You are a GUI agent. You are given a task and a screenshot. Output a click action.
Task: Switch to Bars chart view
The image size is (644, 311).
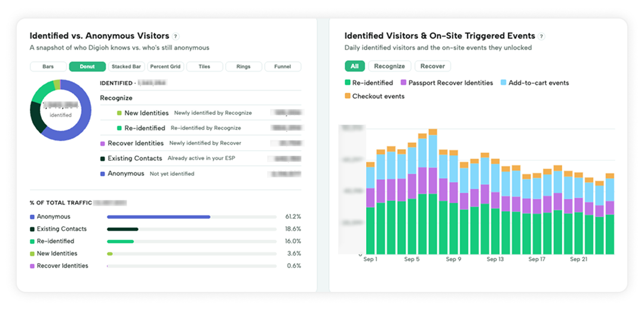click(x=48, y=66)
